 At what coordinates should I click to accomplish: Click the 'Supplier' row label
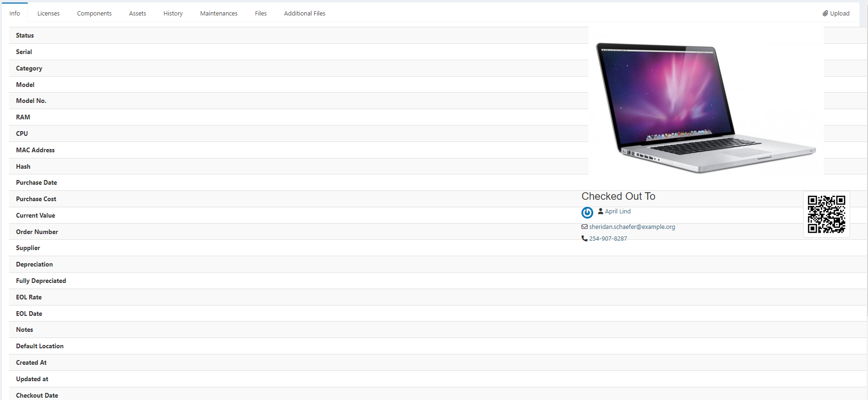coord(28,248)
